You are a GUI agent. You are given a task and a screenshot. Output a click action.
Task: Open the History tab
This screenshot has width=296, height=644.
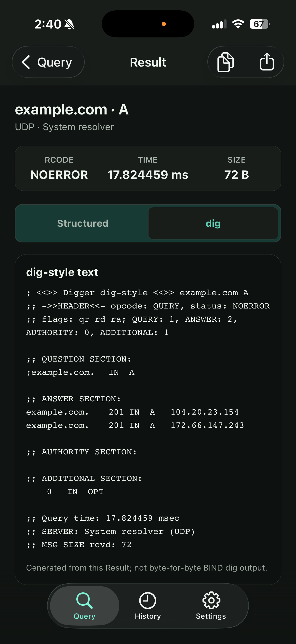click(x=148, y=606)
